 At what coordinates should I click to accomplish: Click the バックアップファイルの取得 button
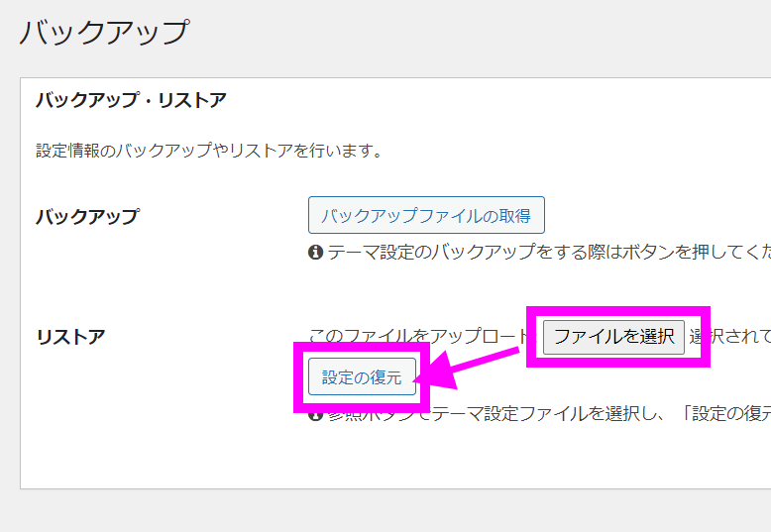point(426,215)
